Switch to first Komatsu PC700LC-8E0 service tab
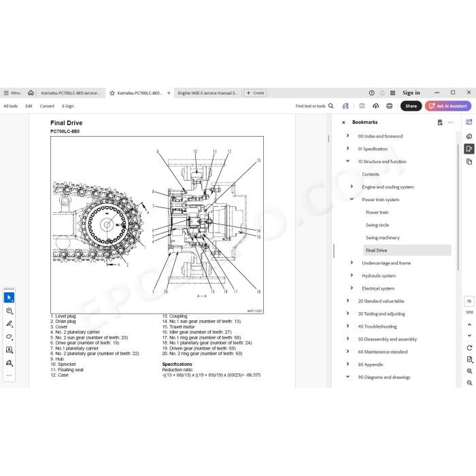The image size is (476, 476). (71, 93)
